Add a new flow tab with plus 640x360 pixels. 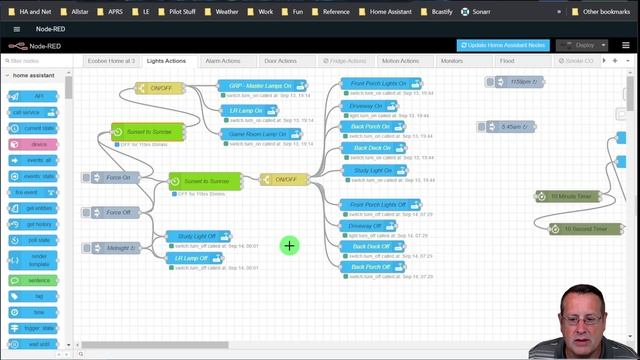[x=615, y=61]
